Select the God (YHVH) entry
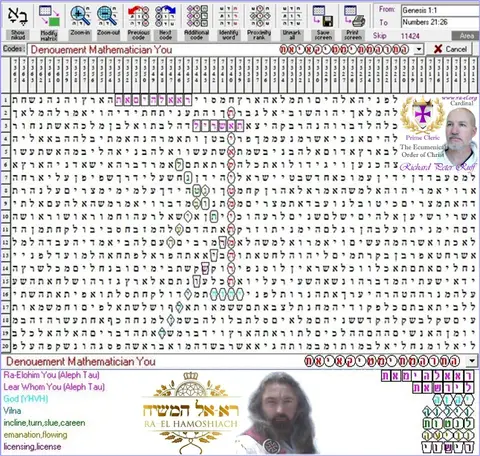 (x=26, y=399)
